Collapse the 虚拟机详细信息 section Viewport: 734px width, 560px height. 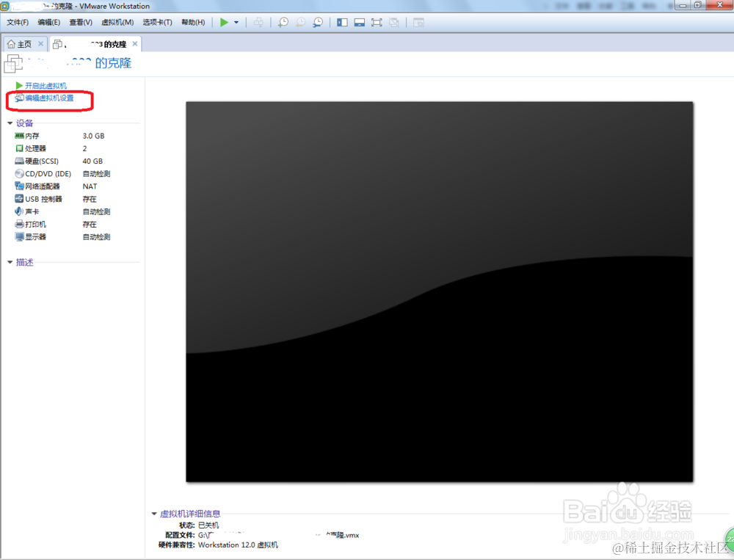154,514
